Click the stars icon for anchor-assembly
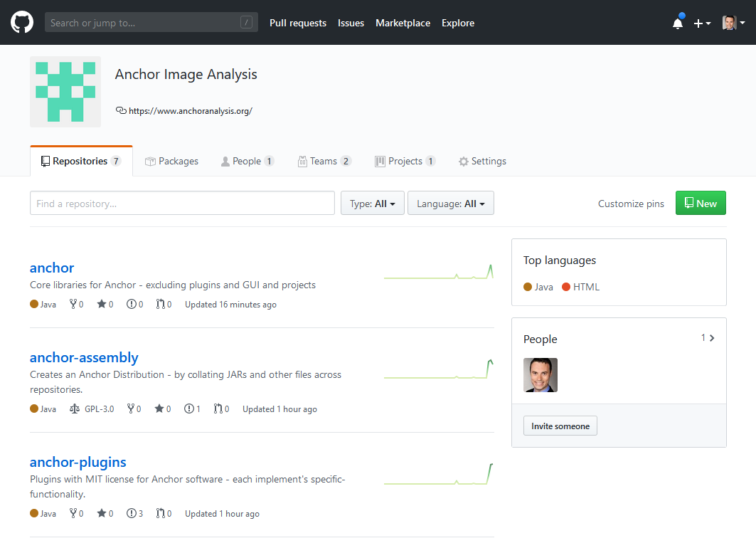Viewport: 756px width, 548px height. [159, 409]
